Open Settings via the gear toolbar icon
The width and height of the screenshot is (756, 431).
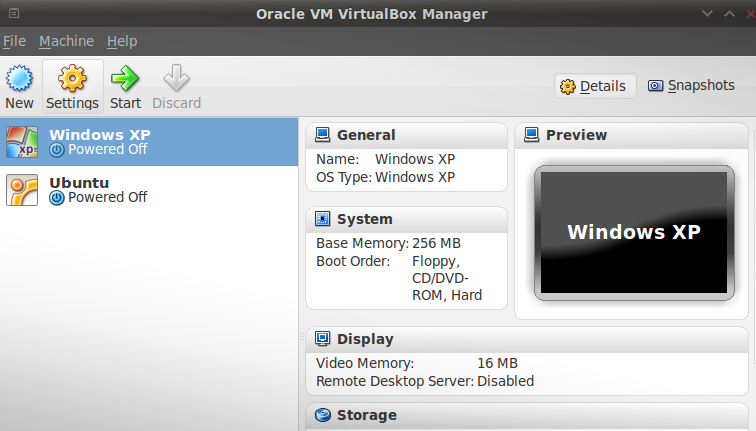72,78
